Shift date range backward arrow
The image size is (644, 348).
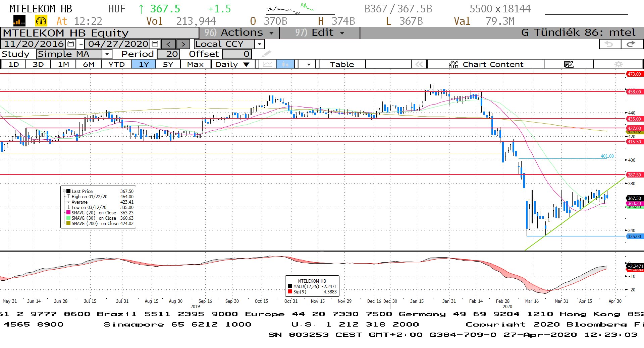point(168,44)
